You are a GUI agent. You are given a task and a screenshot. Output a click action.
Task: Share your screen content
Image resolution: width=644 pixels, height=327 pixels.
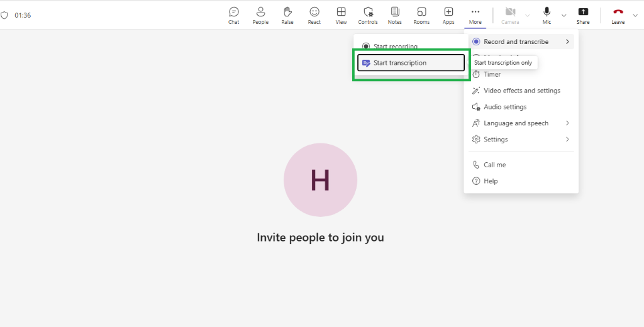tap(583, 16)
